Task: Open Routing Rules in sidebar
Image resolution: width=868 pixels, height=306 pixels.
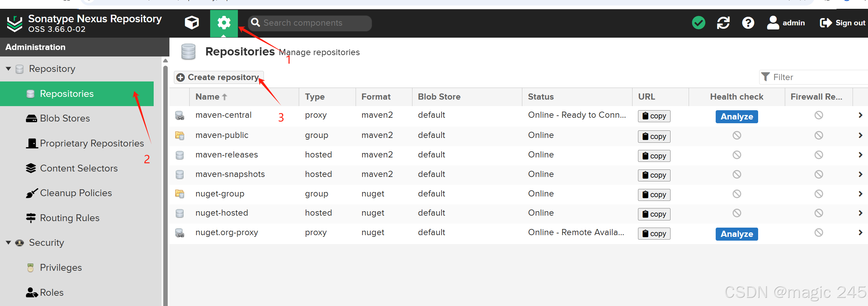Action: 69,218
